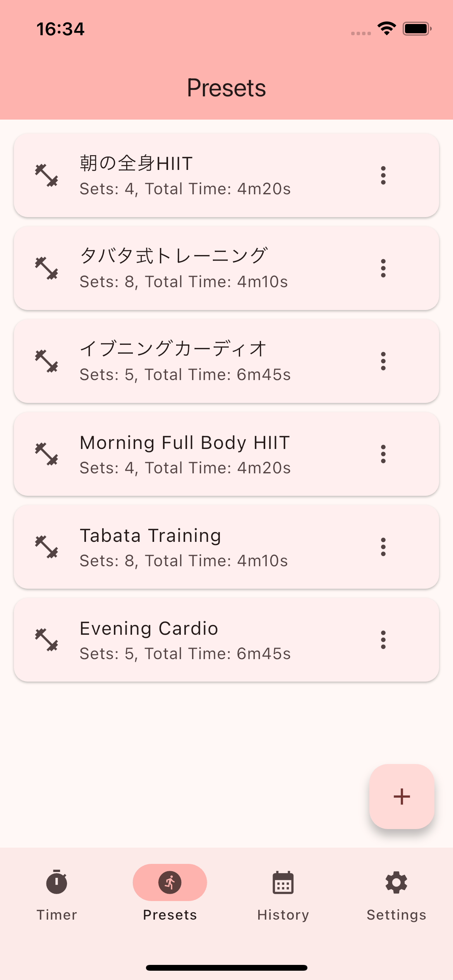Viewport: 453px width, 980px height.
Task: Tap the Wi-Fi status icon
Action: click(x=386, y=29)
